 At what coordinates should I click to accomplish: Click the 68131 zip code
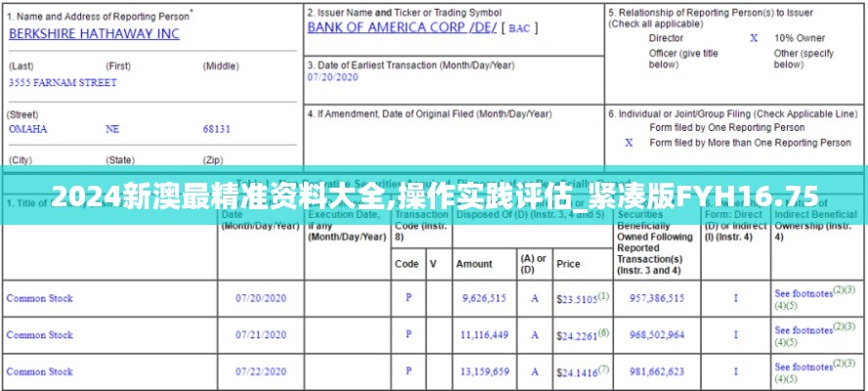(x=216, y=129)
